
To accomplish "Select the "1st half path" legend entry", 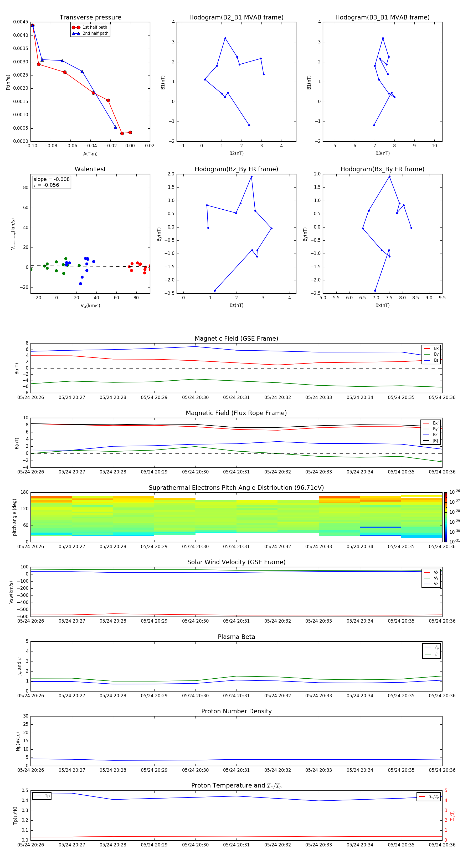I will (90, 27).
